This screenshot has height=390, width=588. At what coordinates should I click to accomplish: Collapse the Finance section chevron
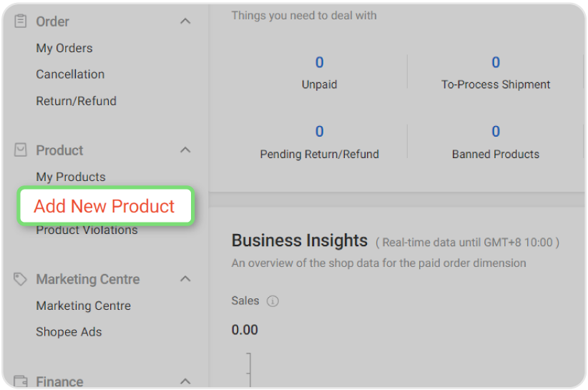[x=185, y=381]
